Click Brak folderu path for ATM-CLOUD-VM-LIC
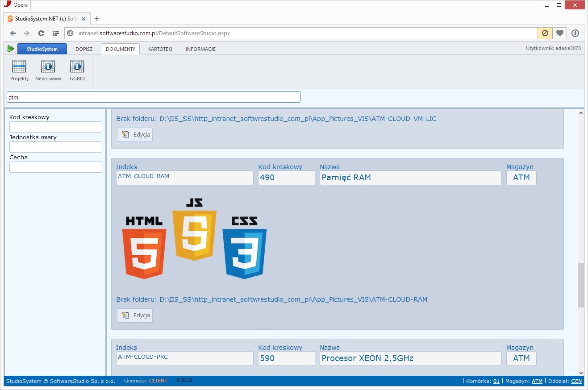588x390 pixels. [x=276, y=119]
